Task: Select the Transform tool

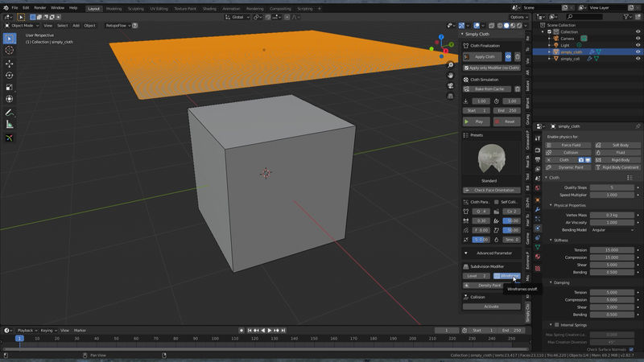Action: coord(10,99)
